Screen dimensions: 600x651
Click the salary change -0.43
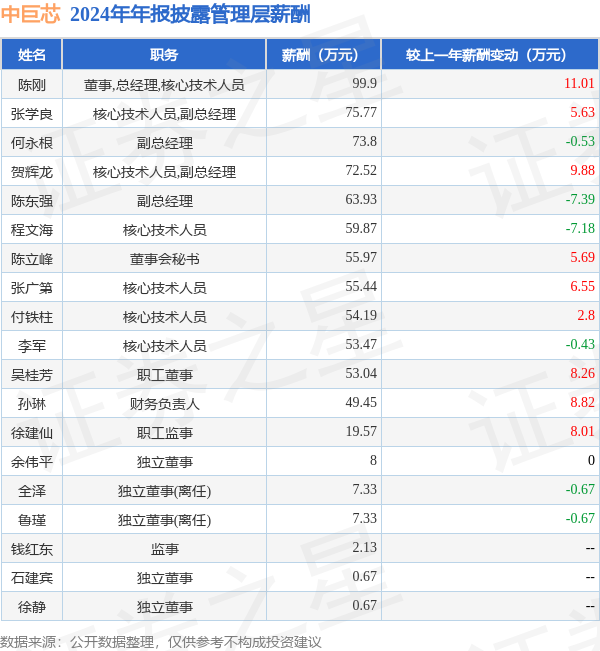pos(580,344)
